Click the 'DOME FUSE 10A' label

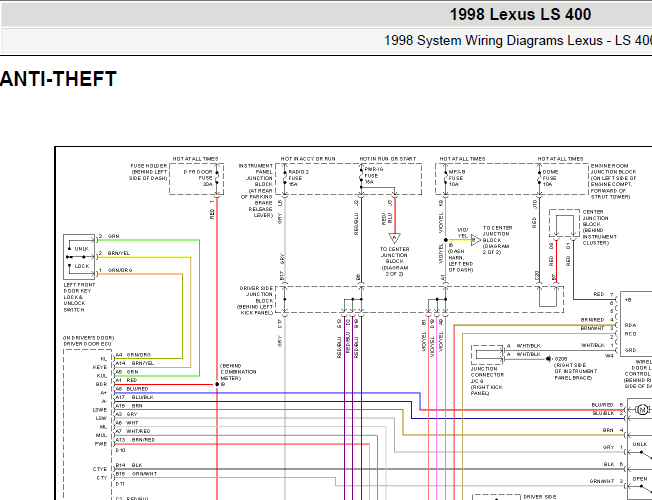(550, 178)
